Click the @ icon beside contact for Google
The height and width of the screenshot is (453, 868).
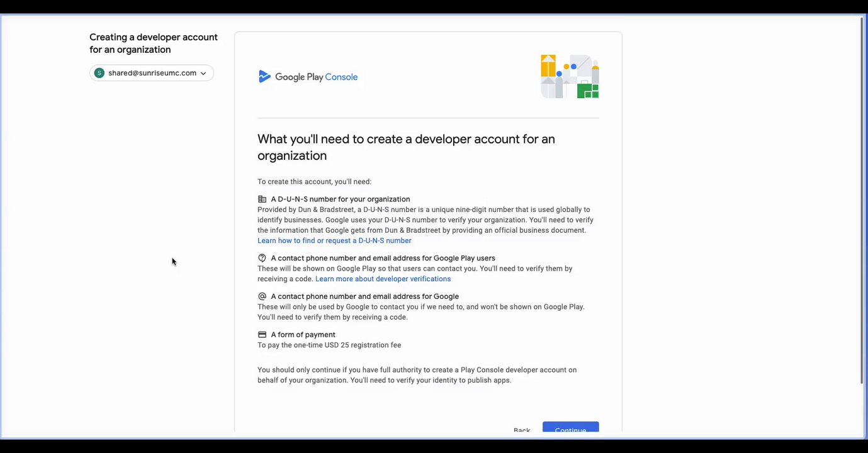click(262, 296)
